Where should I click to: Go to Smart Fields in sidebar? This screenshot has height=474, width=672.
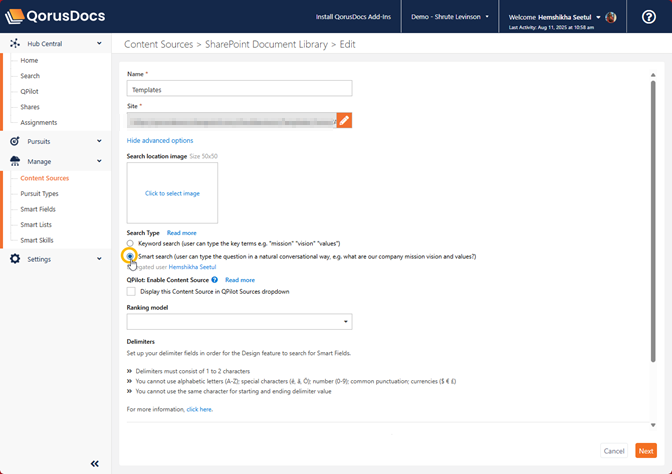point(38,209)
